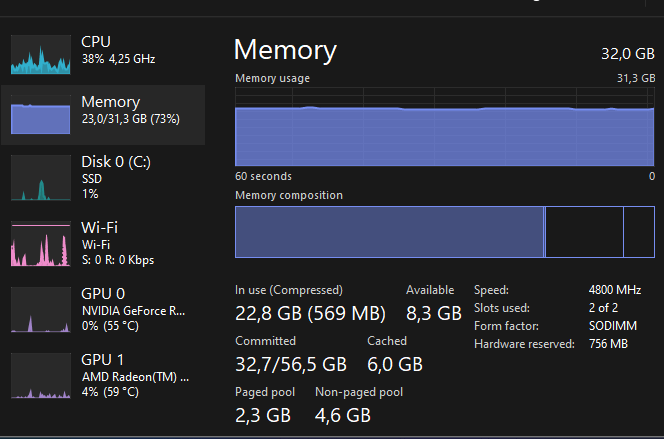Select the CPU usage graph thumbnail

tap(41, 55)
